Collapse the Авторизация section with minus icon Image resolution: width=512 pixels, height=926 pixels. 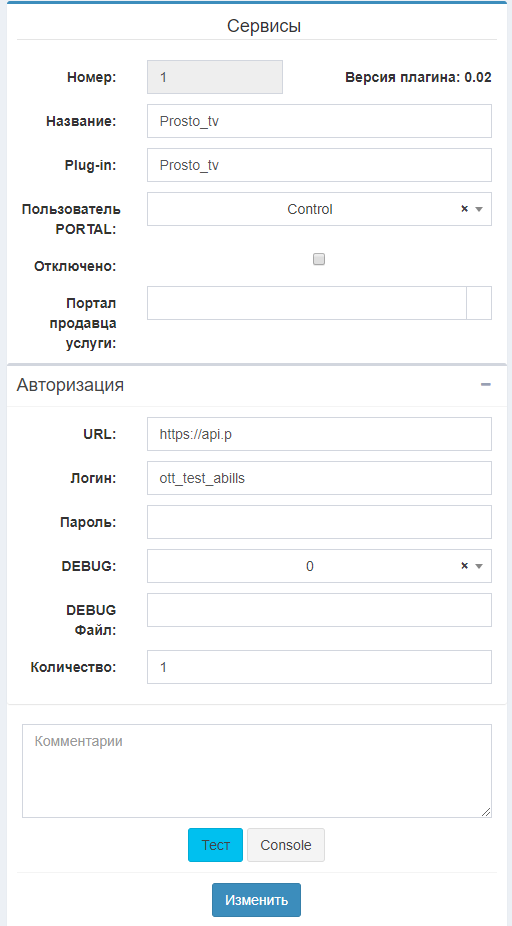tap(485, 385)
